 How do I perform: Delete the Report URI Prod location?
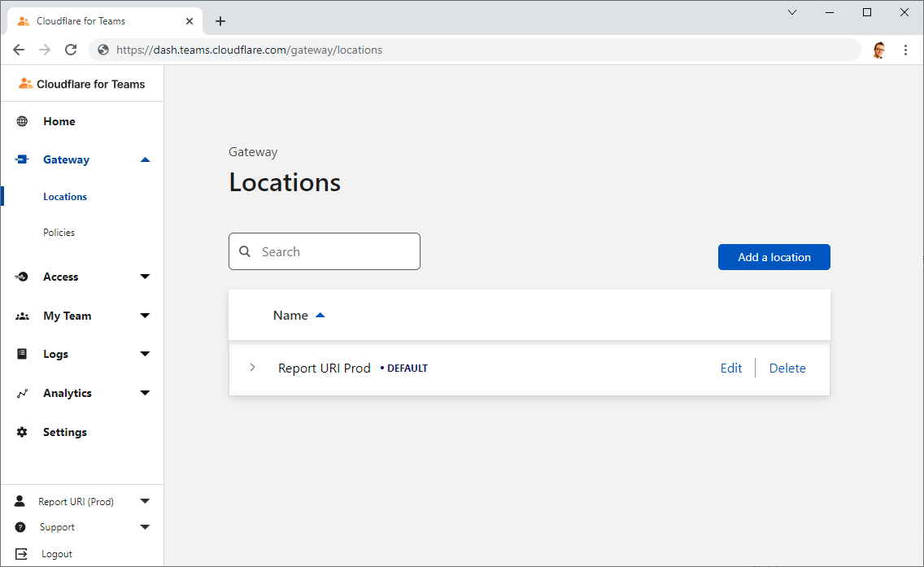tap(787, 369)
